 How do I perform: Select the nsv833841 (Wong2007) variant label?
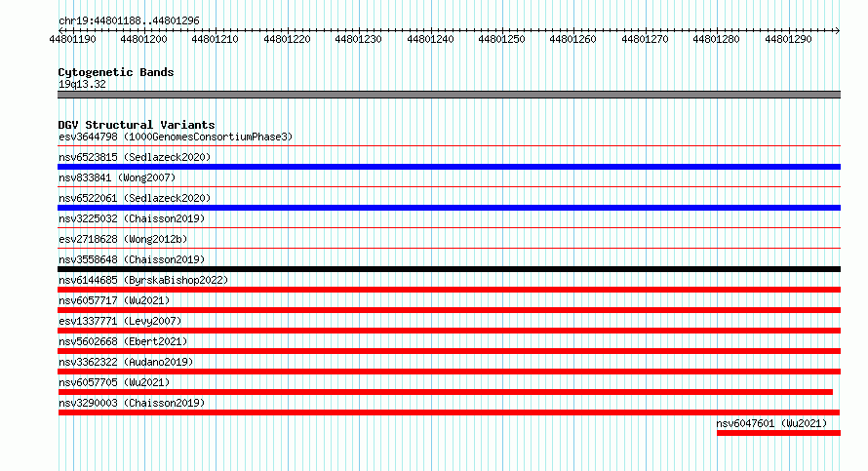(117, 177)
